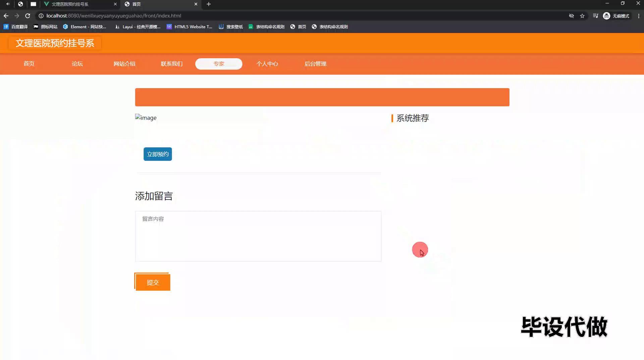Click the browser back arrow

[6, 16]
